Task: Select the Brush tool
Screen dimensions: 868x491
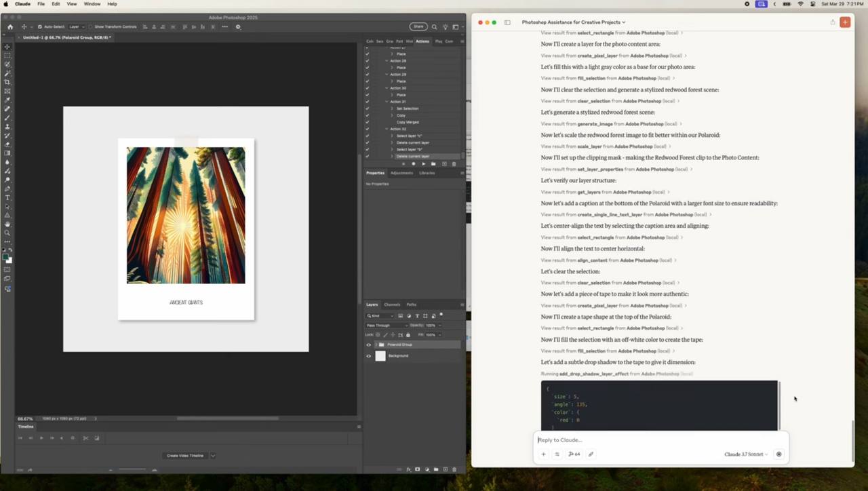Action: pyautogui.click(x=7, y=118)
